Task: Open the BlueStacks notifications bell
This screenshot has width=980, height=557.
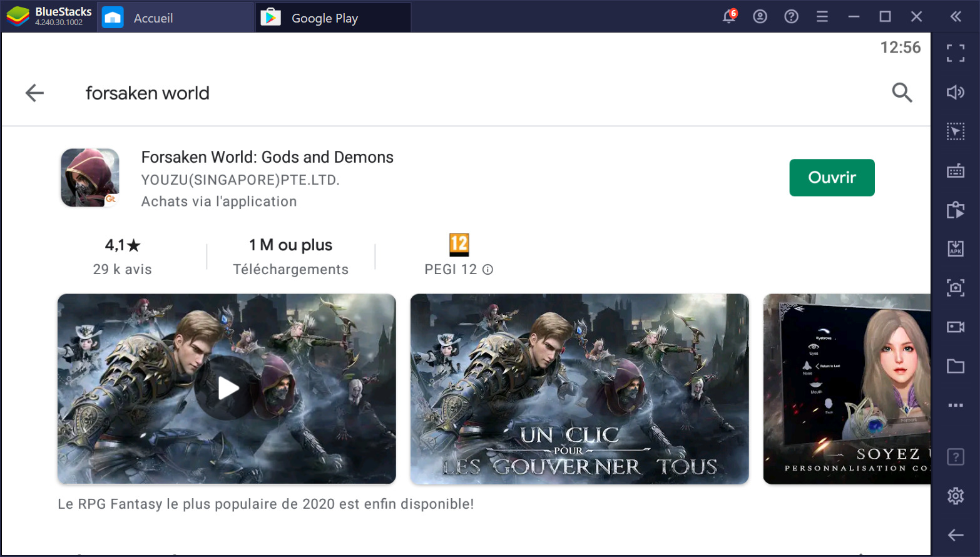Action: pos(729,16)
